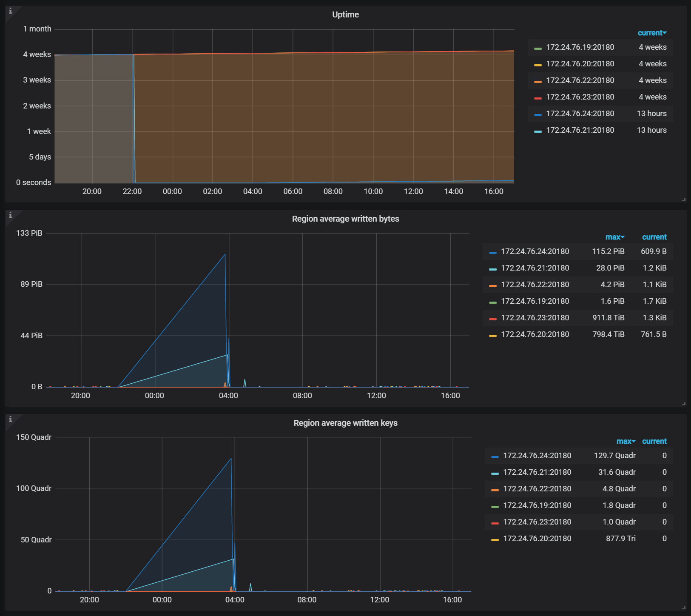
Task: Click the 911.8 TiB max value
Action: (608, 318)
